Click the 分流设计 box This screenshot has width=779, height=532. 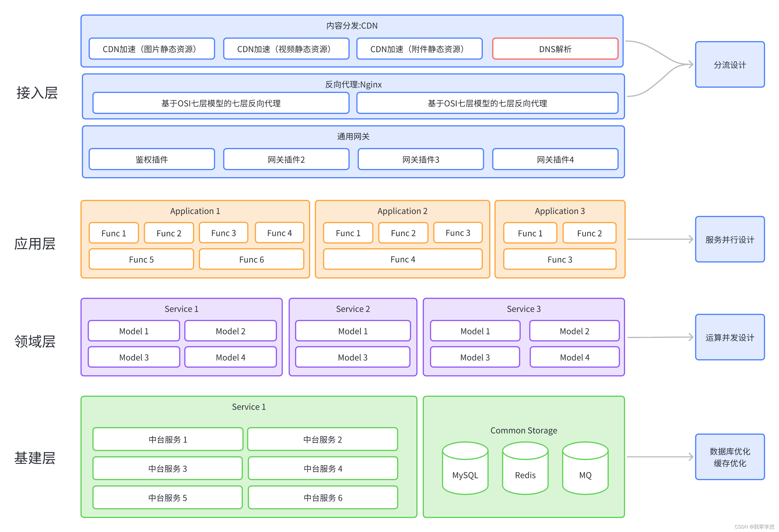[x=730, y=65]
